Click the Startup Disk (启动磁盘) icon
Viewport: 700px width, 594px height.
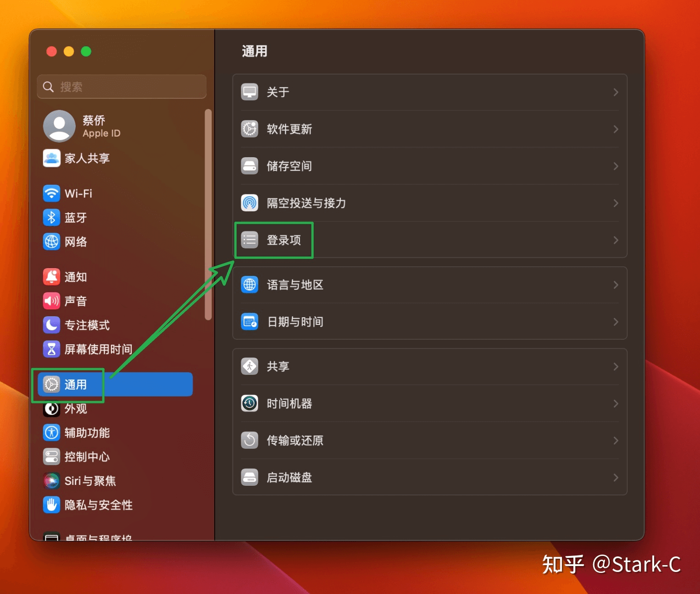pyautogui.click(x=250, y=477)
